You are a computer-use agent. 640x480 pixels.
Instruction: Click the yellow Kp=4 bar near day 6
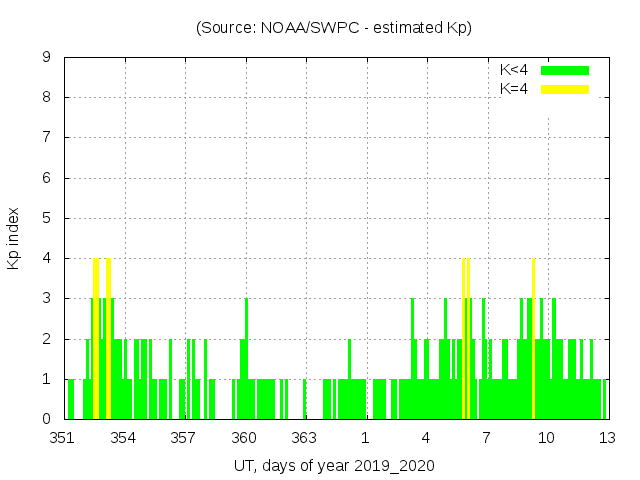point(465,340)
